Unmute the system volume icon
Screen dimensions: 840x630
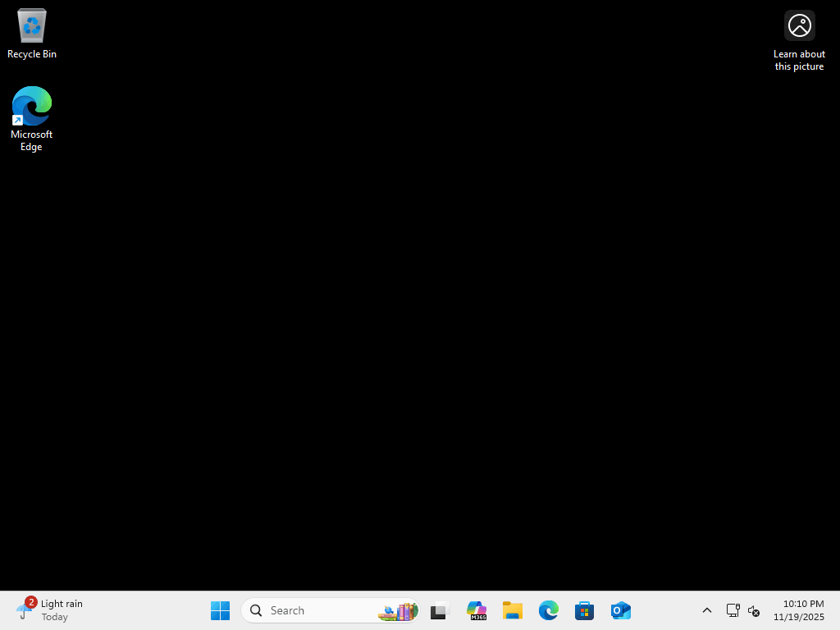coord(753,610)
